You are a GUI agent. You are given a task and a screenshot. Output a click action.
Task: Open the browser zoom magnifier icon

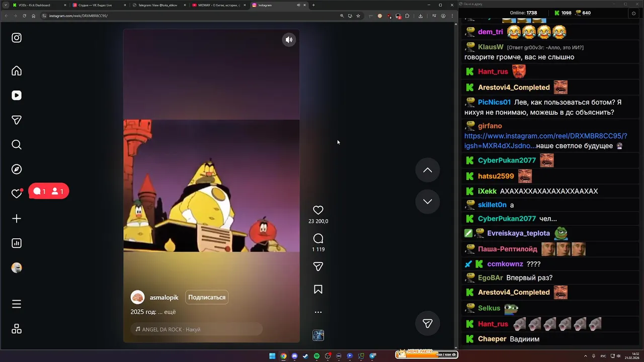[342, 16]
